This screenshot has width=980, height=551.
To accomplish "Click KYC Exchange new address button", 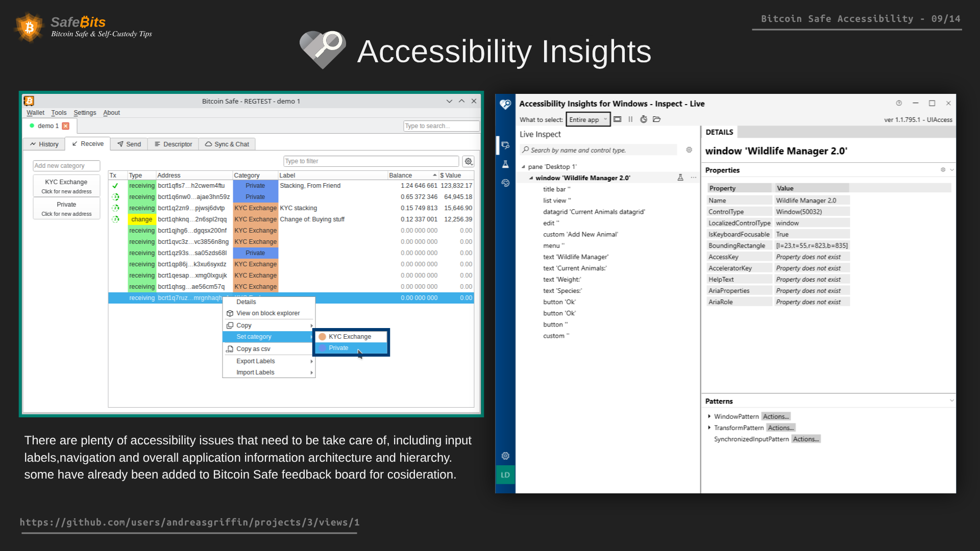I will [x=66, y=186].
